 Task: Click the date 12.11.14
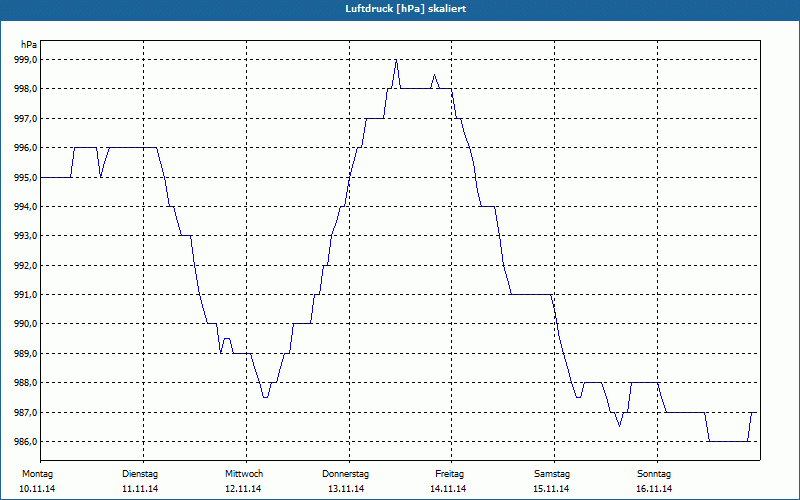243,489
